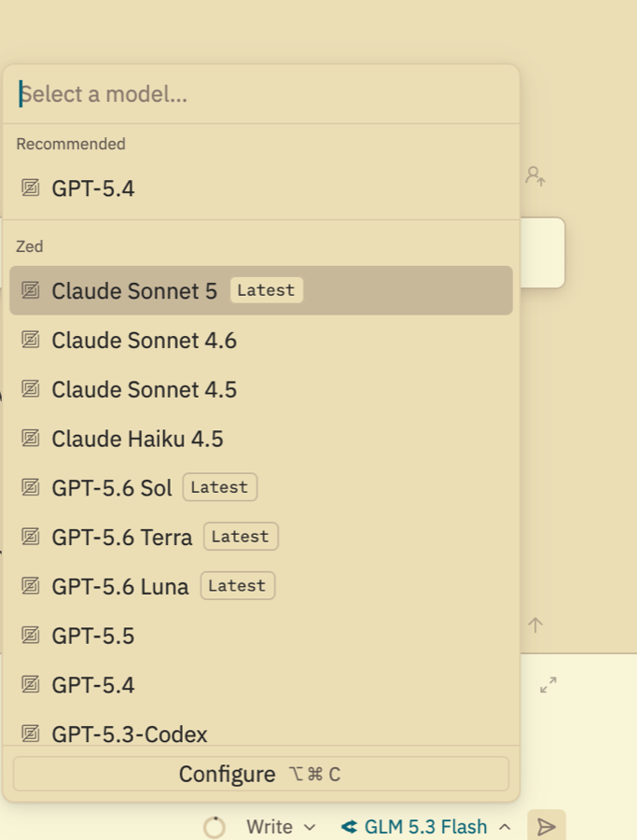Click the Zed icon beside Claude Sonnet 4.5
Screen dimensions: 637x840
click(31, 389)
